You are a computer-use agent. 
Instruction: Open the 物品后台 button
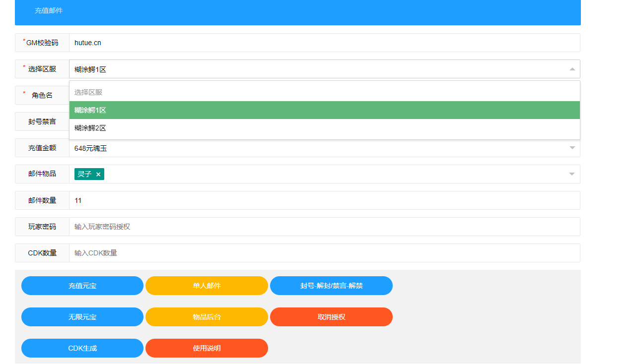click(x=207, y=317)
